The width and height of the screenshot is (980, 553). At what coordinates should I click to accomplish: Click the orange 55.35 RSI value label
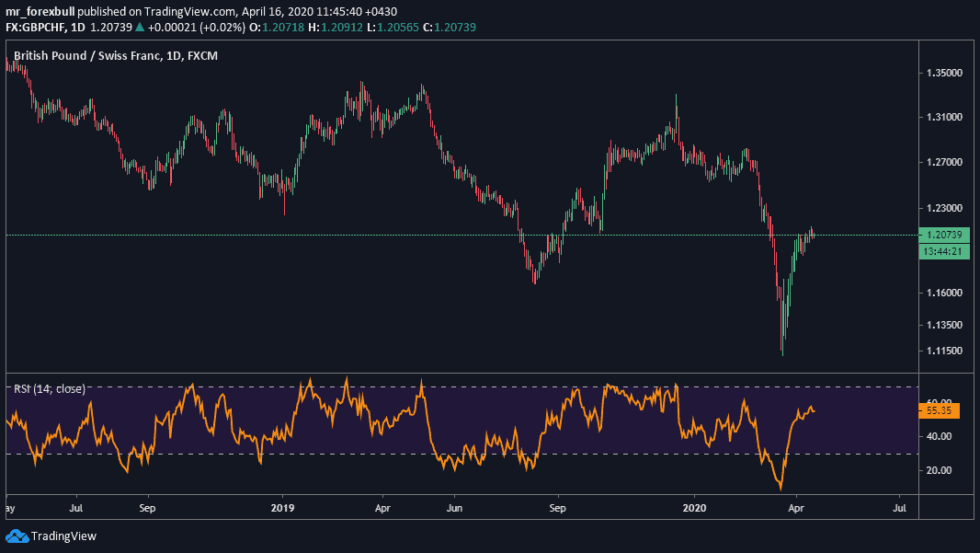coord(942,410)
